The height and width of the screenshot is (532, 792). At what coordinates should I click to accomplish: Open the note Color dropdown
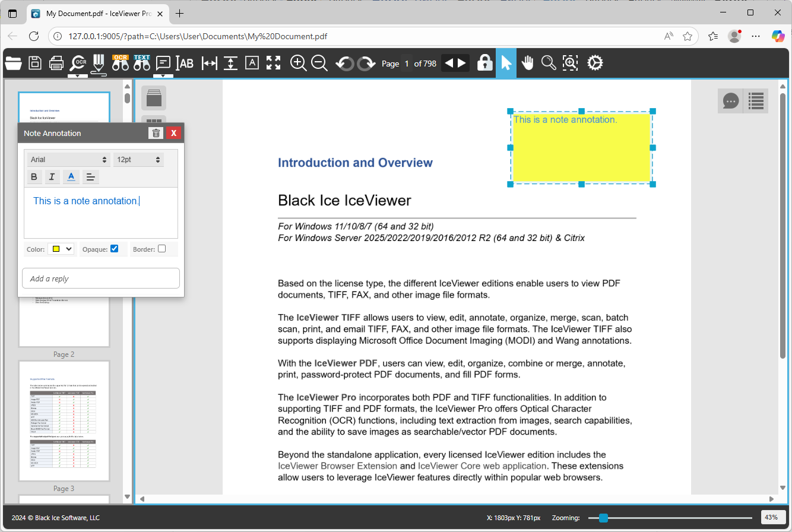tap(61, 249)
